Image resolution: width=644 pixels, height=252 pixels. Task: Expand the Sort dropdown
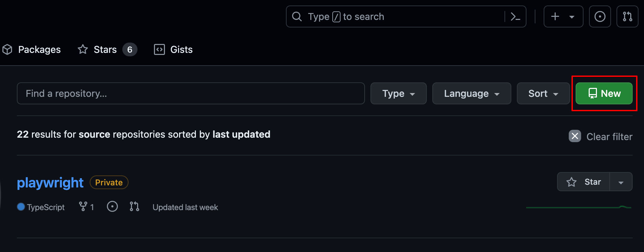click(543, 93)
